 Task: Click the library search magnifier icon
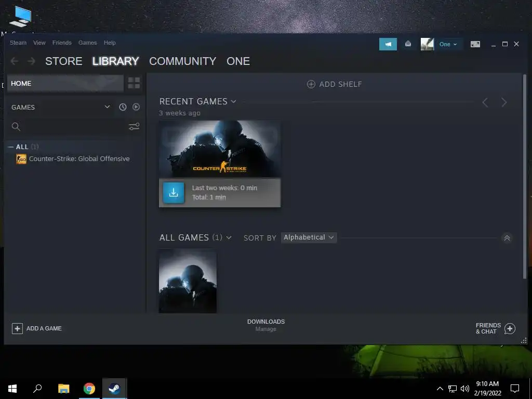16,127
